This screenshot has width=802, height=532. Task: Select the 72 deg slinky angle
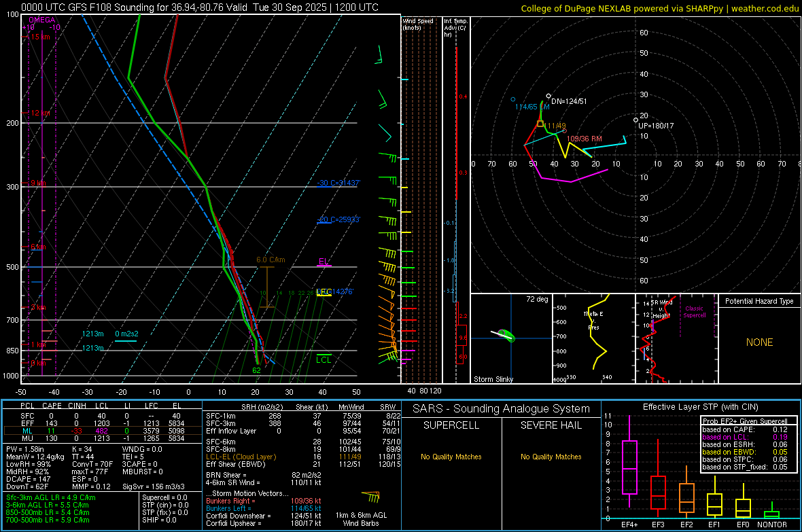(x=537, y=299)
